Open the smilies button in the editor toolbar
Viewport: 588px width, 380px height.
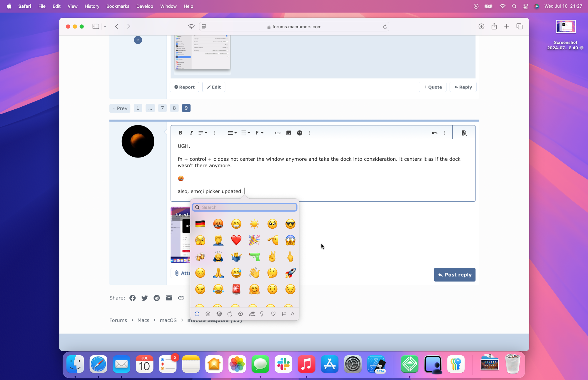click(299, 133)
